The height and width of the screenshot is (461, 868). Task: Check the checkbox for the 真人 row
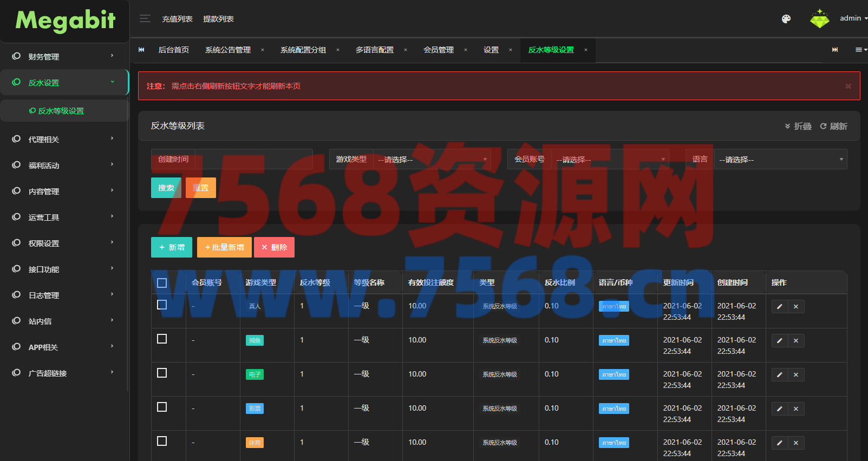tap(162, 305)
